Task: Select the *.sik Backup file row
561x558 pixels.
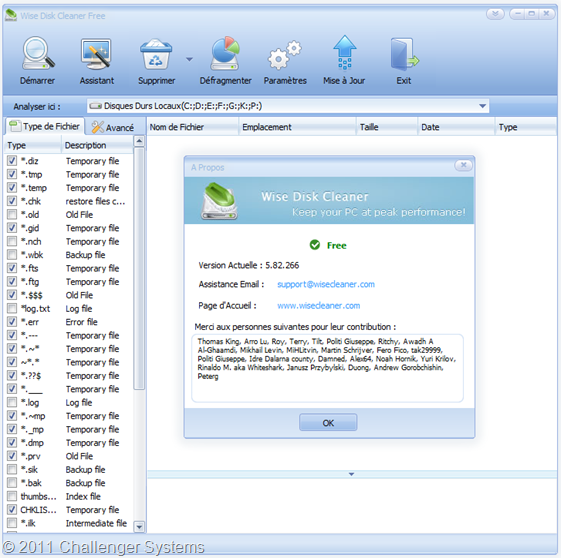Action: pyautogui.click(x=69, y=469)
